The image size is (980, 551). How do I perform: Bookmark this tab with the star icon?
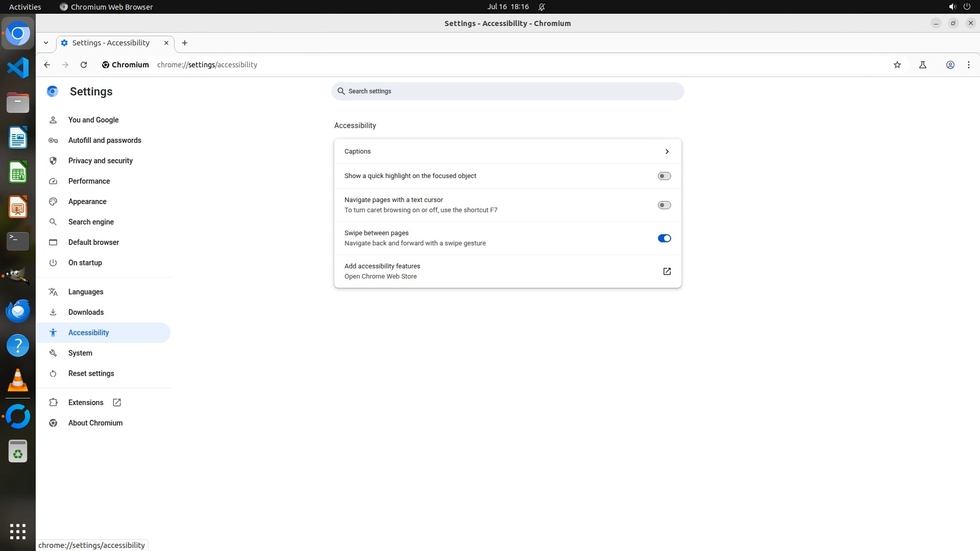tap(897, 65)
